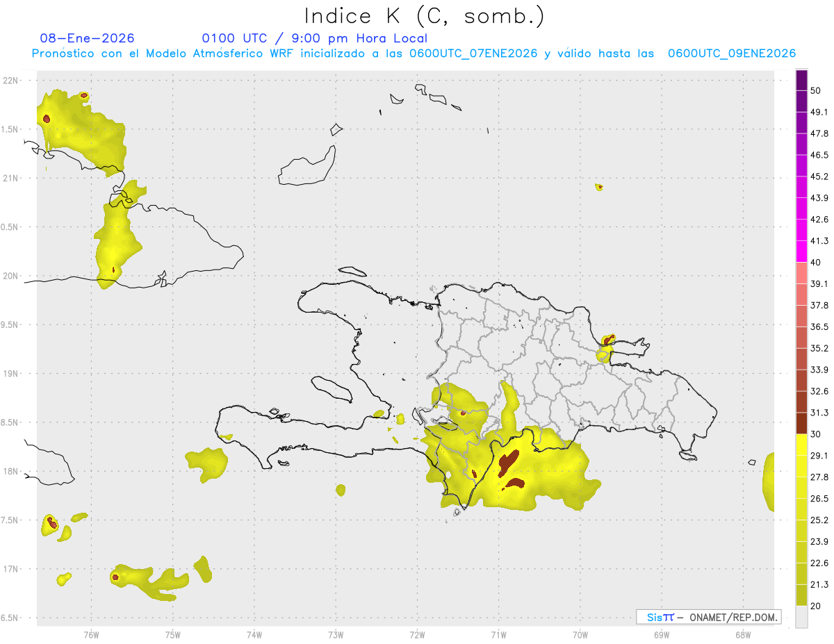Image resolution: width=834 pixels, height=644 pixels.
Task: Click the "21N" latitude label
Action: 10,179
